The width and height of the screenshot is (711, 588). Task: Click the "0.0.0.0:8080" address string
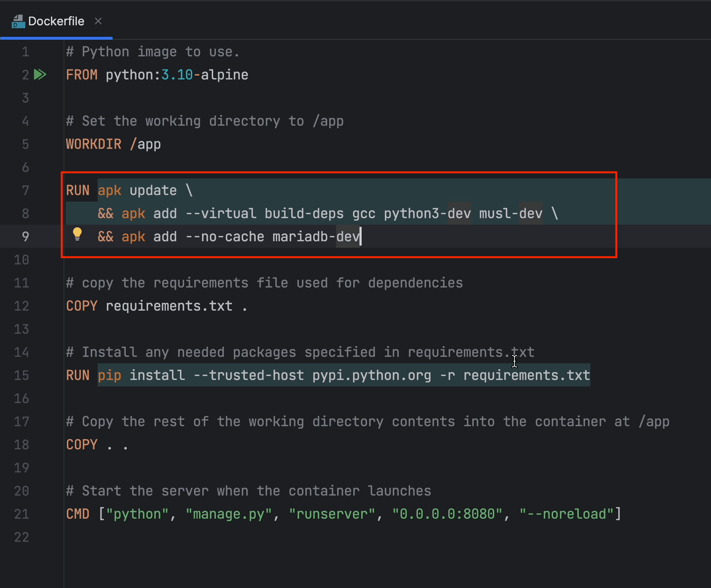[447, 514]
